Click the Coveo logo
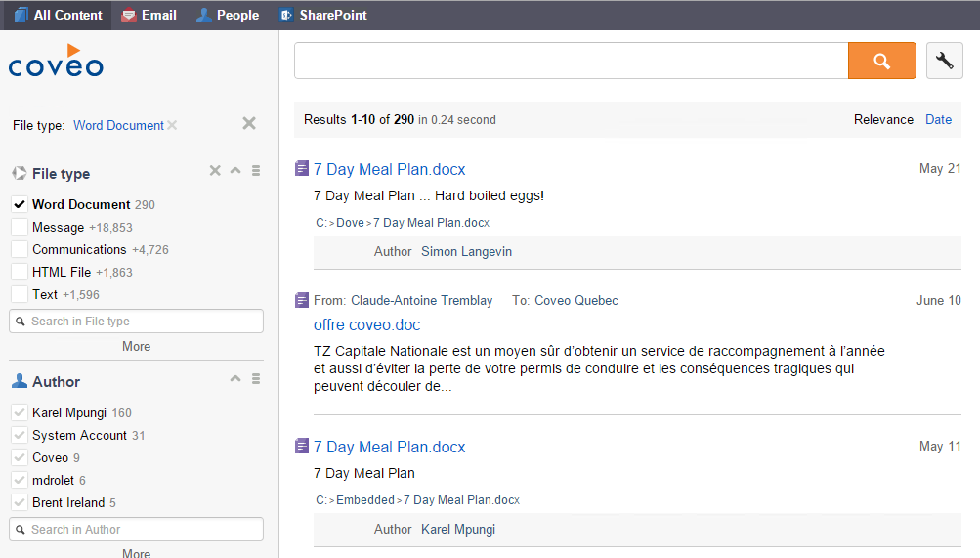This screenshot has height=558, width=980. coord(57,61)
